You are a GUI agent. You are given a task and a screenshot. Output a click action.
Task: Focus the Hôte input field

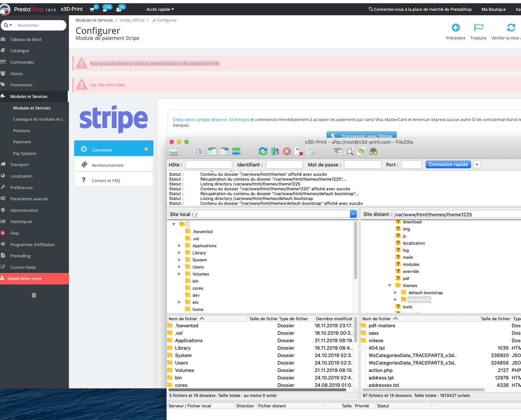(209, 165)
